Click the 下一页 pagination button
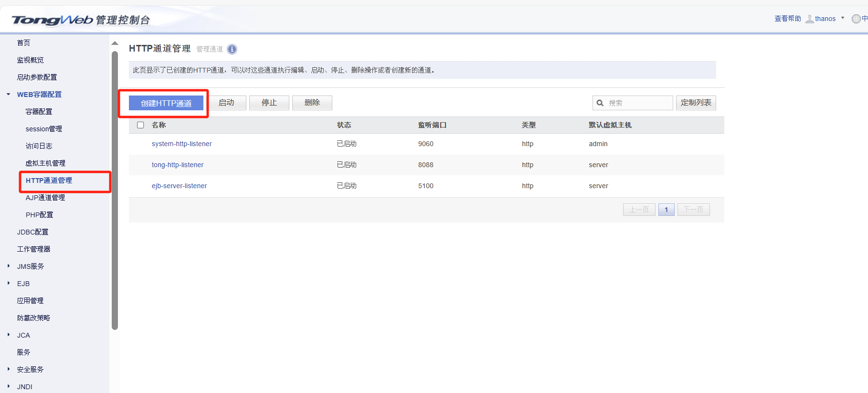Viewport: 868px width, 393px height. pos(694,210)
